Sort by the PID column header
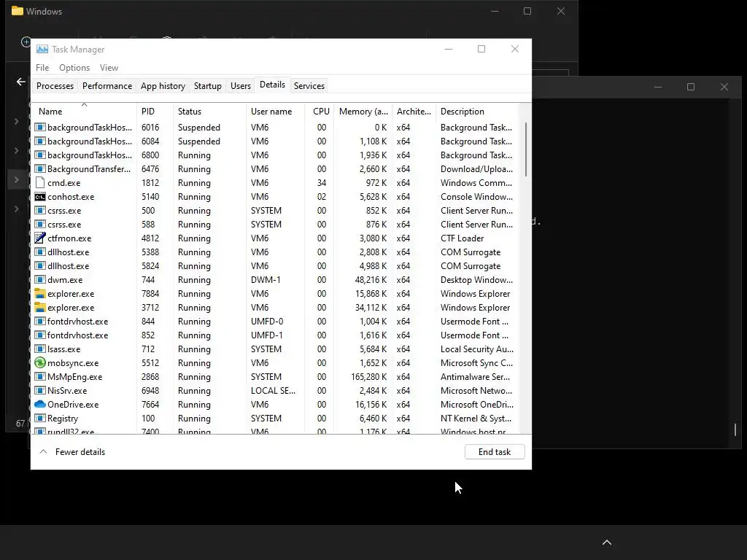This screenshot has height=560, width=747. pyautogui.click(x=155, y=112)
